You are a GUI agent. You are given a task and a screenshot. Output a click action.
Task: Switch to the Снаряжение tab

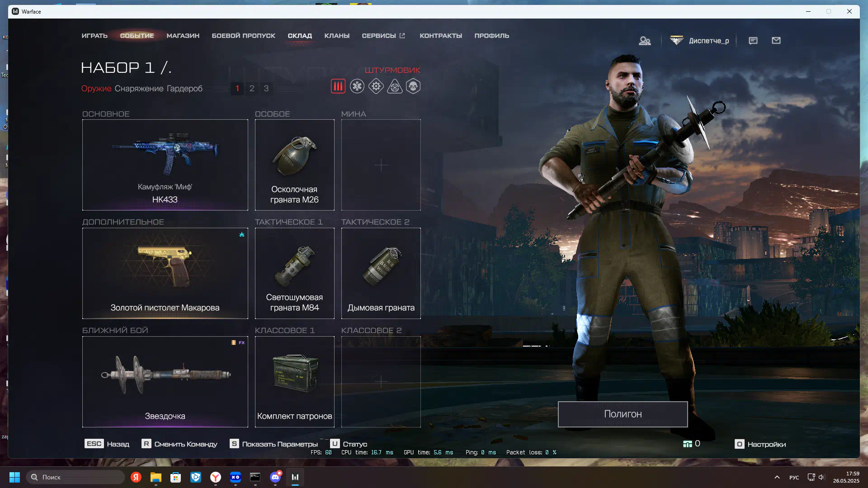coord(139,89)
